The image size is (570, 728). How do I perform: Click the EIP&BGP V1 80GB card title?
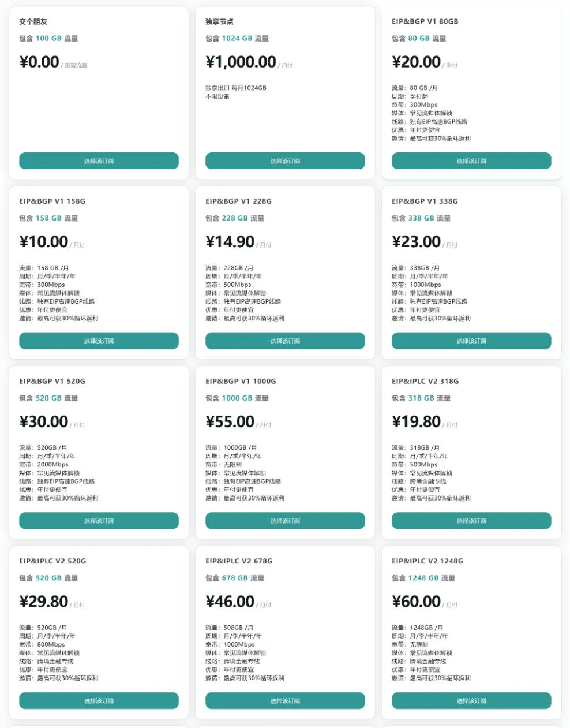(425, 21)
